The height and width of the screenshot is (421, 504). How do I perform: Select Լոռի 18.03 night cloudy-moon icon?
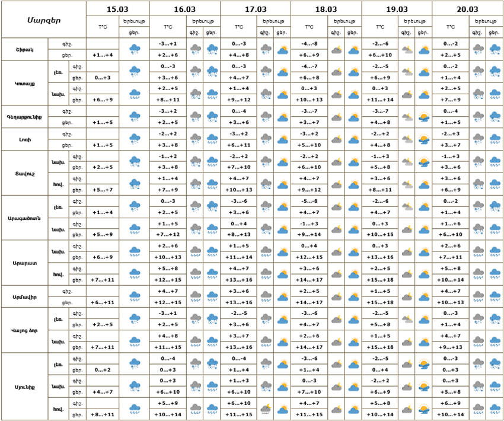(x=336, y=139)
